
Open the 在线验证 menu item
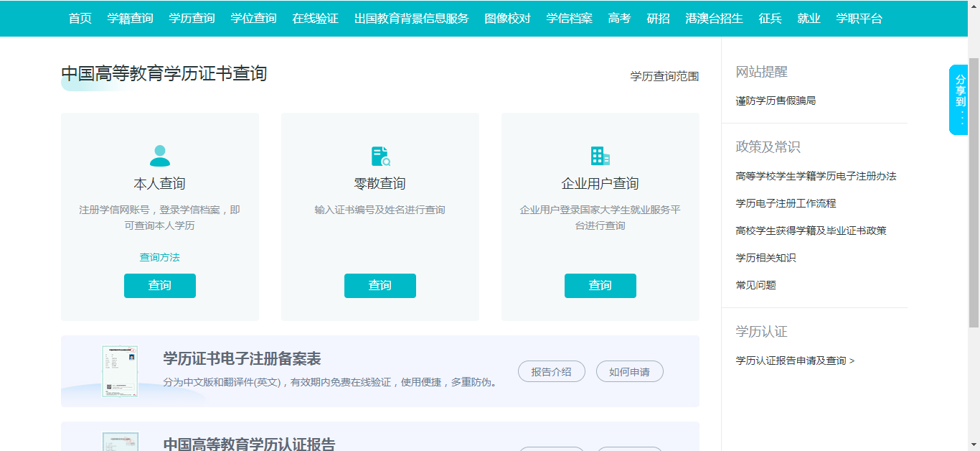tap(315, 19)
